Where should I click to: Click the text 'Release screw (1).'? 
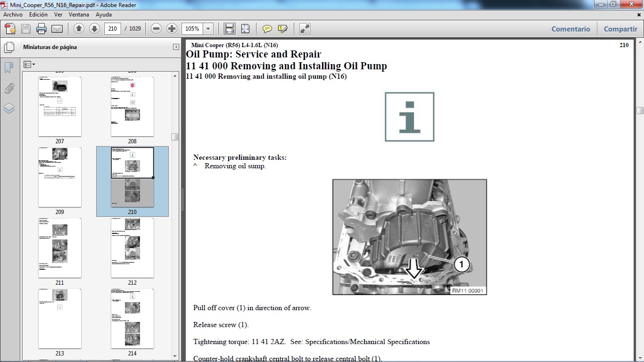(221, 325)
